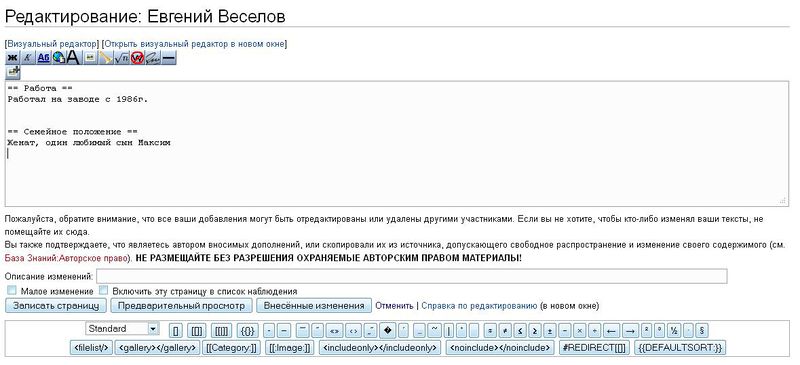Image resolution: width=800 pixels, height=365 pixels.
Task: Insert the [[Category:]] markup
Action: [x=232, y=348]
